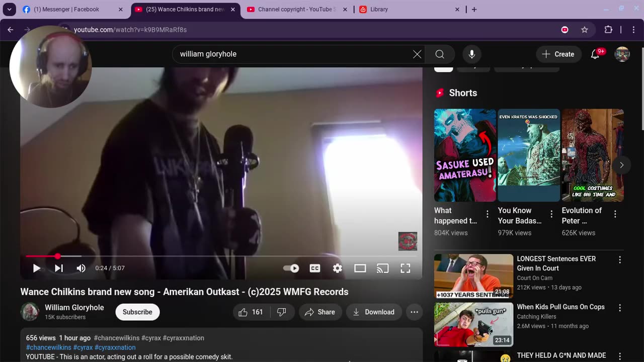Search with voice microphone
The image size is (644, 362).
click(x=471, y=54)
